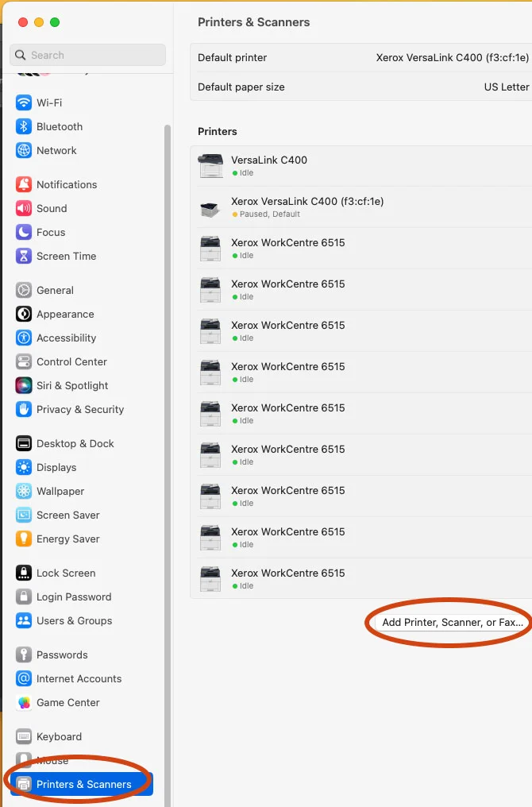Select Xerox VersaLink C400 (f3:cf:1e) printer name
532x807 pixels.
click(307, 201)
